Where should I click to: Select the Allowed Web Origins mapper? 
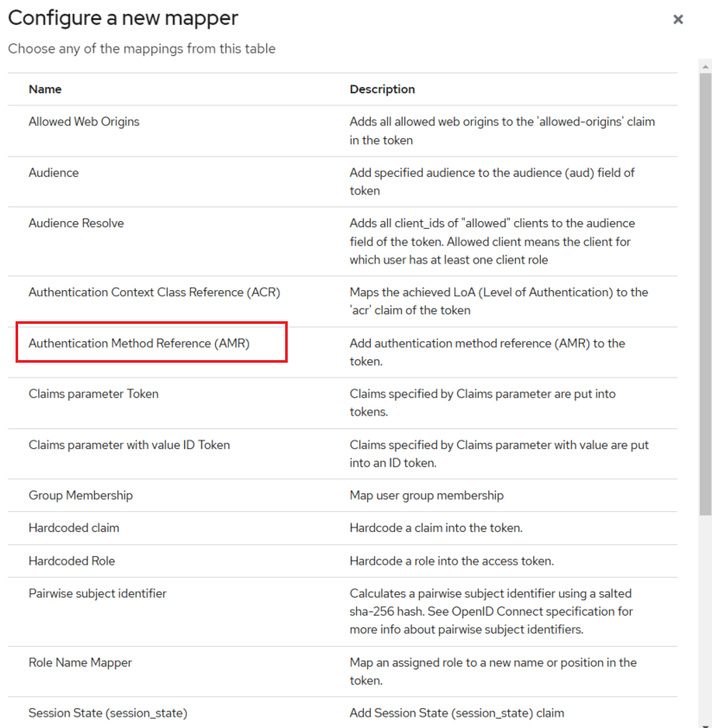84,122
